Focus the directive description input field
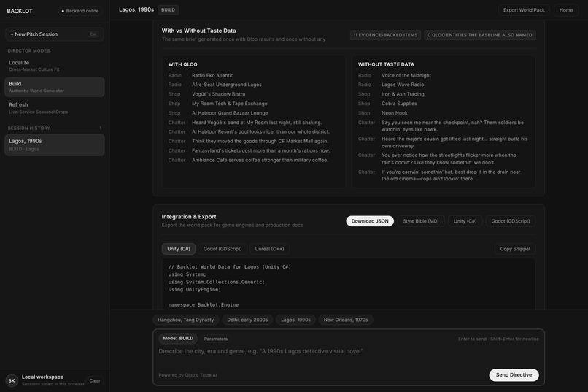This screenshot has width=588, height=392. coord(349,352)
